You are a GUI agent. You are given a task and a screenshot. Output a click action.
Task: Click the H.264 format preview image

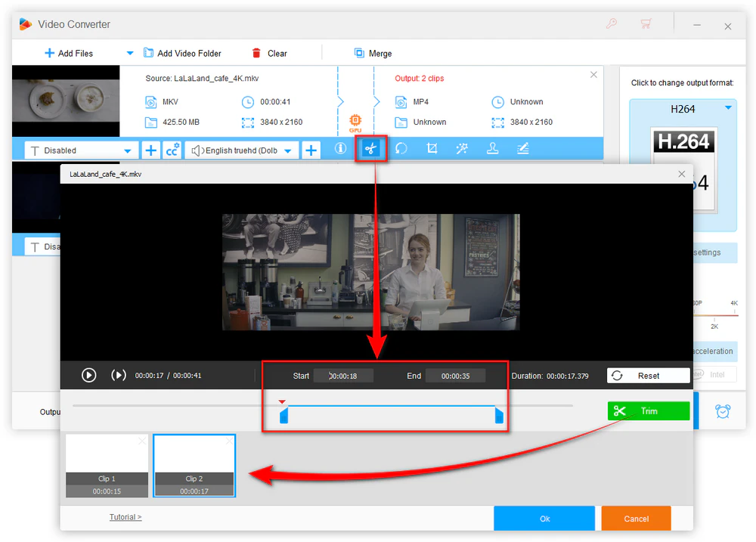coord(683,170)
